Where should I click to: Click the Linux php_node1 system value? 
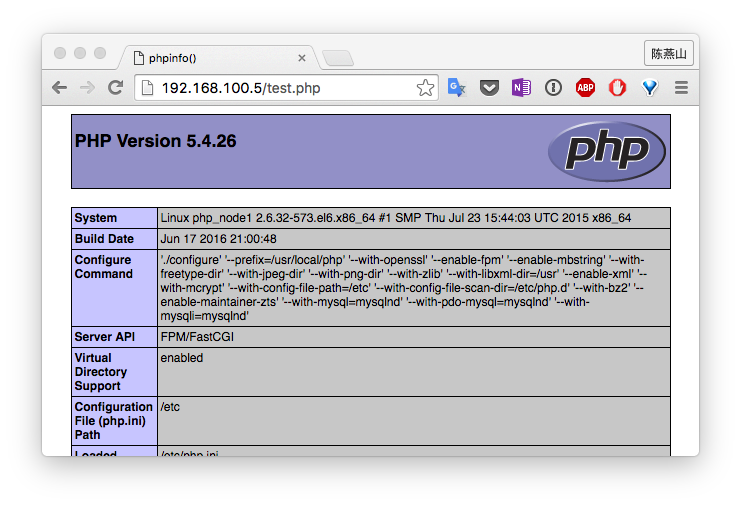(x=396, y=218)
